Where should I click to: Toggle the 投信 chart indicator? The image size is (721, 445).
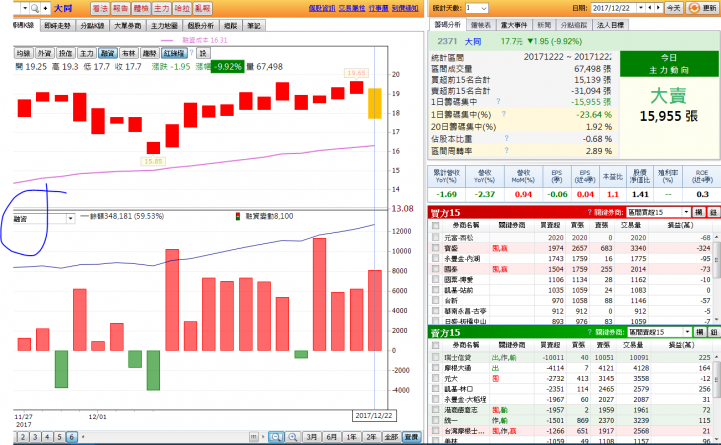click(66, 53)
